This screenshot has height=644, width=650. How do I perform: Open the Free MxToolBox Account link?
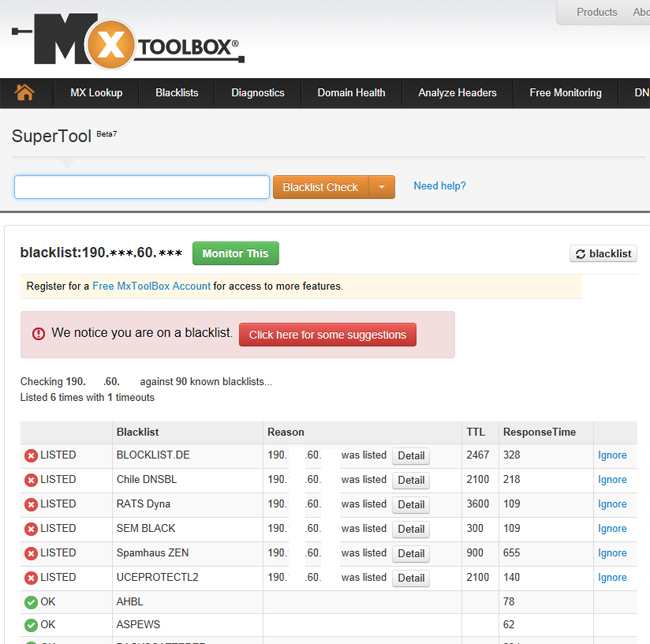(x=151, y=286)
